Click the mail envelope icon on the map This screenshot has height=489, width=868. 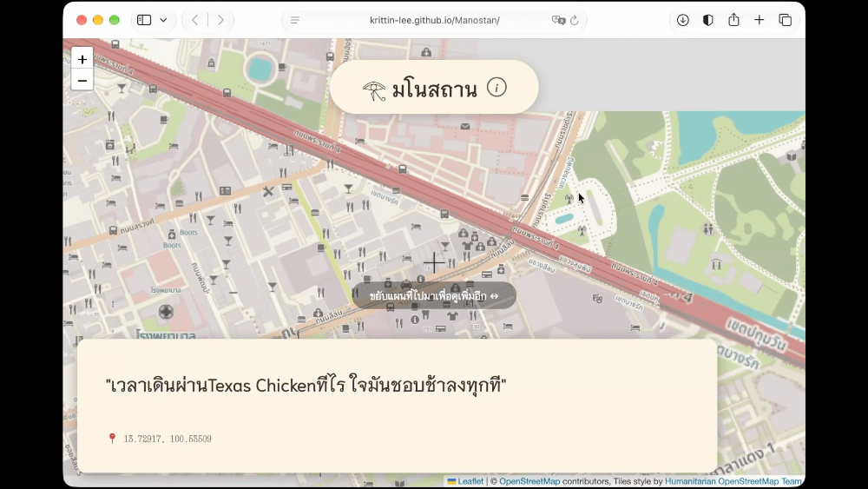[465, 126]
